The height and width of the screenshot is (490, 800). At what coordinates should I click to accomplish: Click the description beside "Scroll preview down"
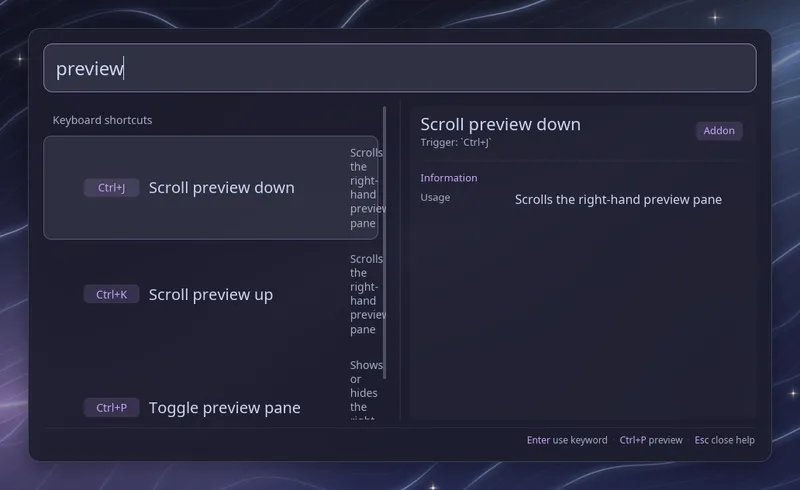point(366,188)
